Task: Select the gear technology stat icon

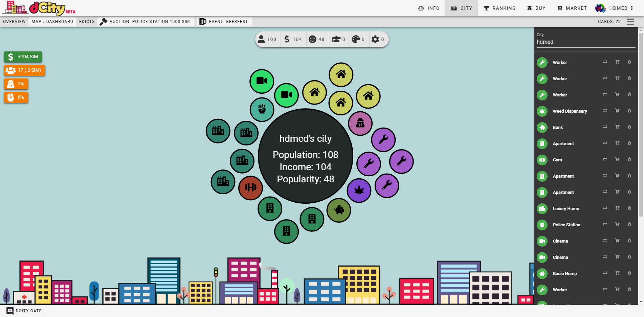Action: point(376,39)
